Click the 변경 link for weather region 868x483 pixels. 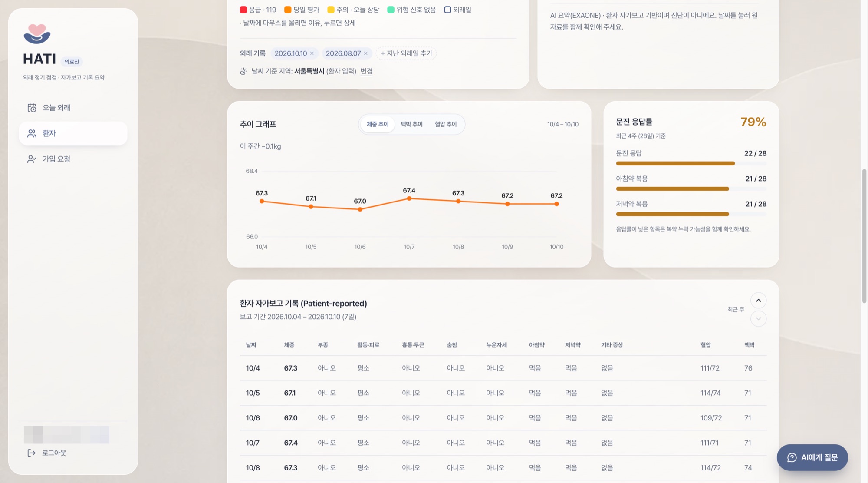366,71
